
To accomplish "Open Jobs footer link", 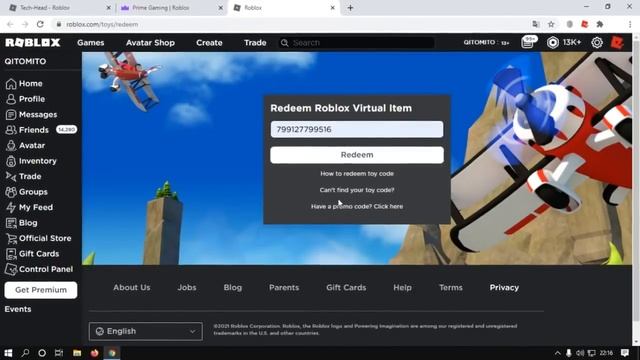I will (187, 287).
